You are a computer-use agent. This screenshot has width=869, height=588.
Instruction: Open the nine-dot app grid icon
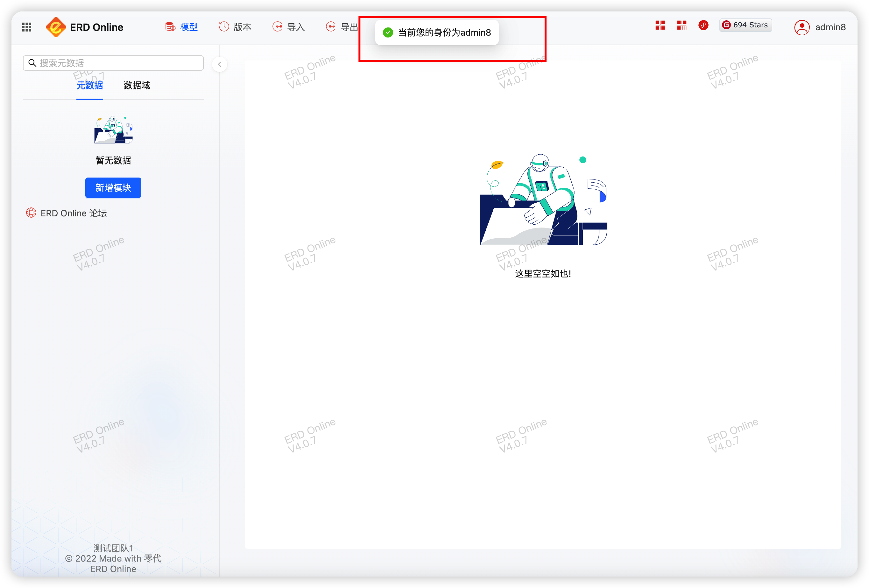pyautogui.click(x=26, y=27)
